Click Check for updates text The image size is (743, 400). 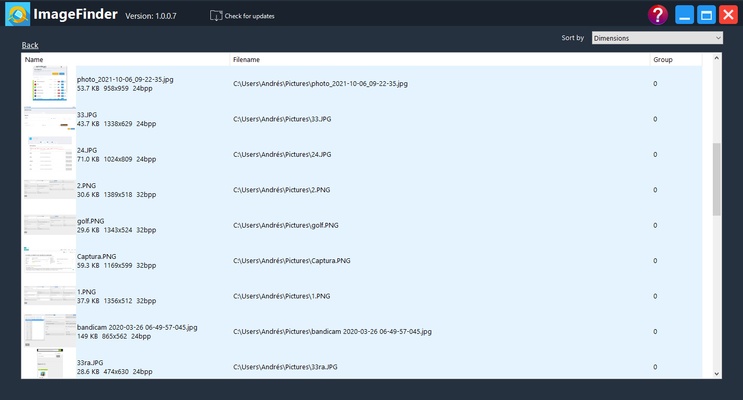coord(249,16)
